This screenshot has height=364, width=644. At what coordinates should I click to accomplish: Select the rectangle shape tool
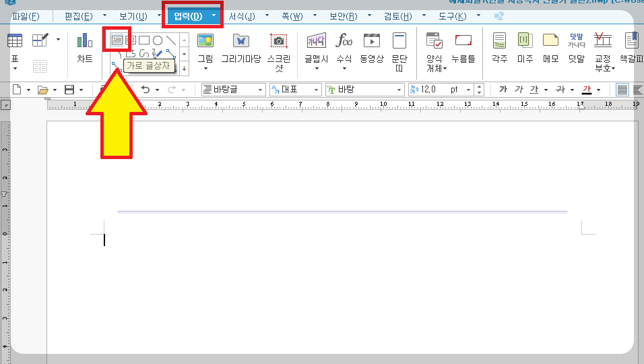pos(144,40)
